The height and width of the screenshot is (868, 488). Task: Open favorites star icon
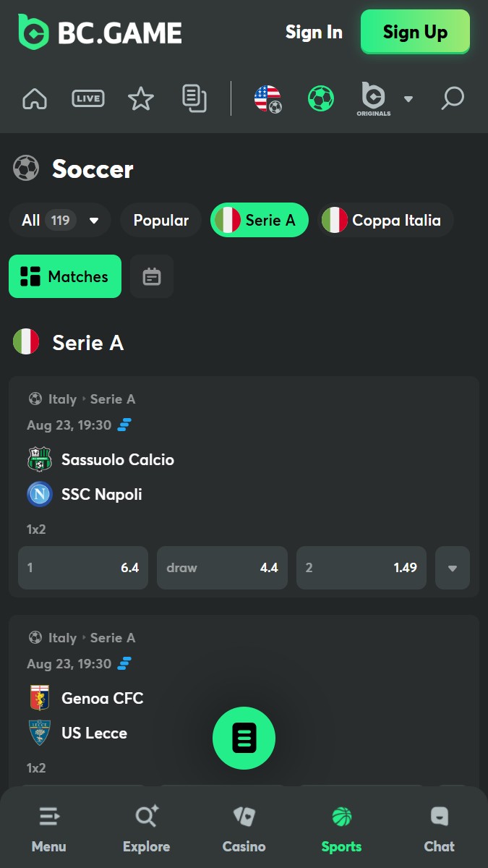141,98
